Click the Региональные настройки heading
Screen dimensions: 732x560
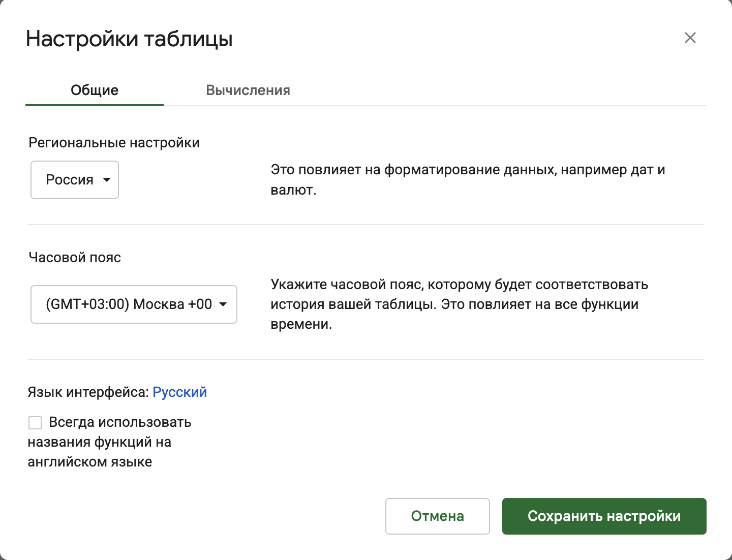(x=114, y=143)
